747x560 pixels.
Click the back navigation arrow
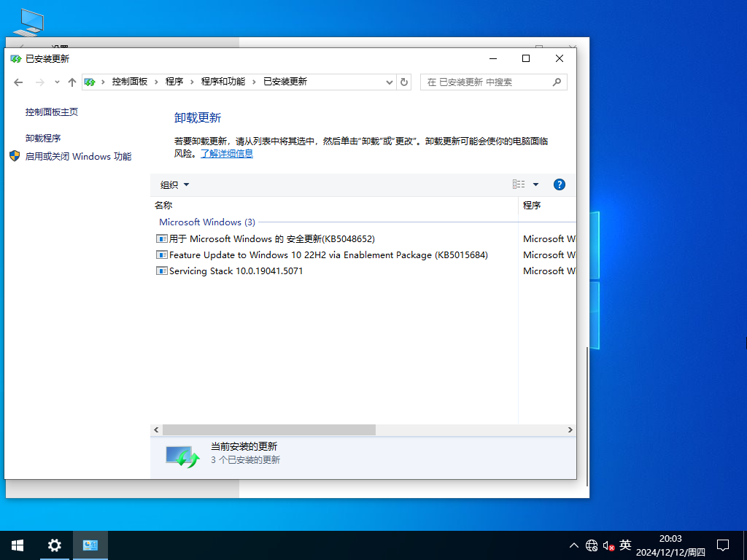click(18, 82)
